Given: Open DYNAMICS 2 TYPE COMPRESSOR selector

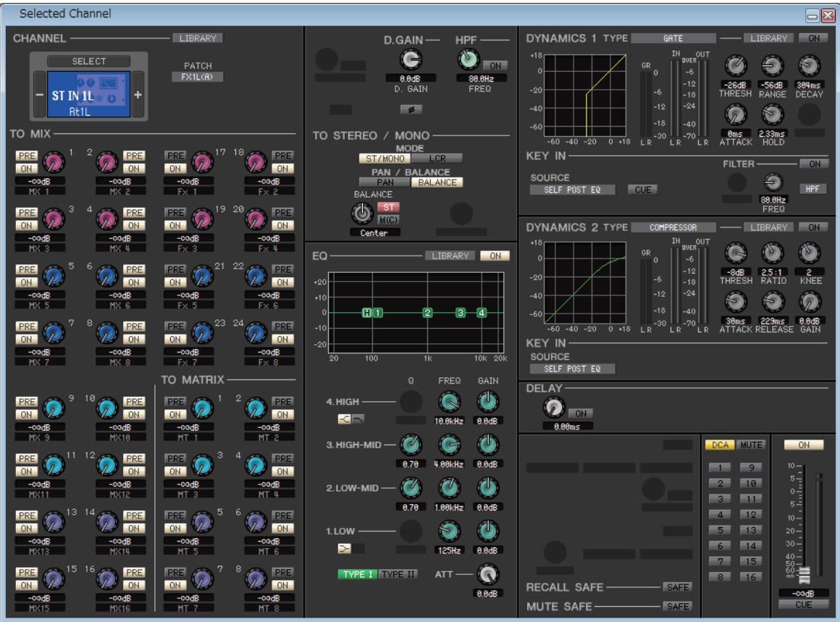Looking at the screenshot, I should pyautogui.click(x=673, y=227).
